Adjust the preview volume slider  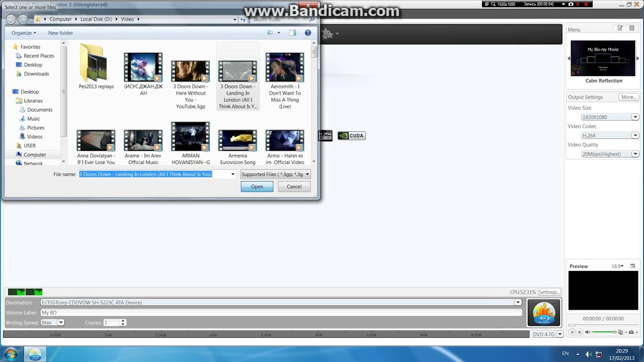point(604,332)
